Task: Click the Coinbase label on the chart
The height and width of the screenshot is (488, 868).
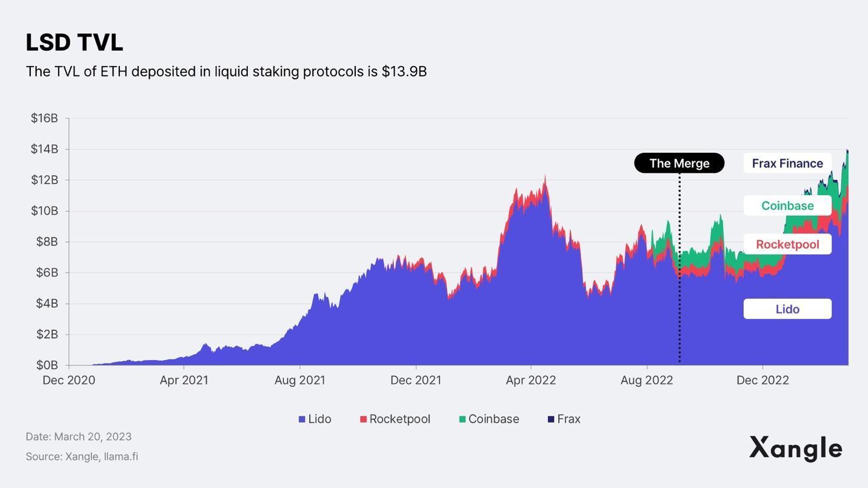Action: click(x=787, y=206)
